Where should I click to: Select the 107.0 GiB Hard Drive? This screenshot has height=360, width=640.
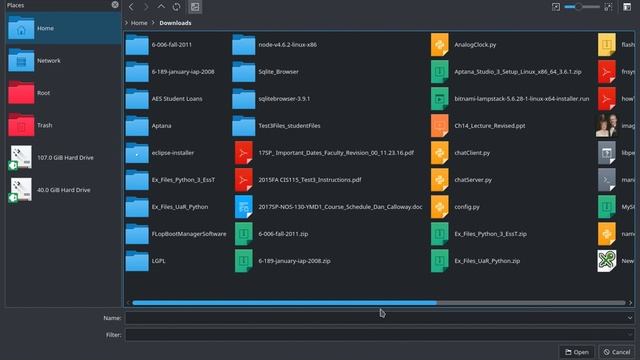(63, 158)
